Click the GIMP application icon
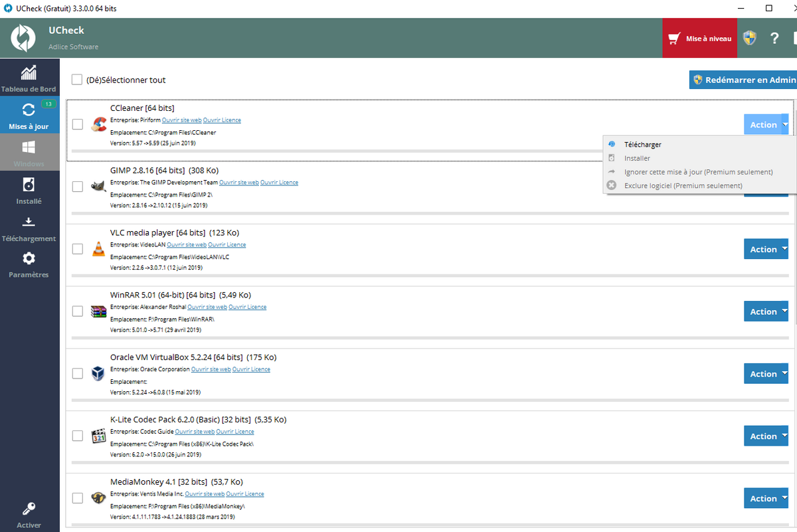797x532 pixels. tap(98, 187)
